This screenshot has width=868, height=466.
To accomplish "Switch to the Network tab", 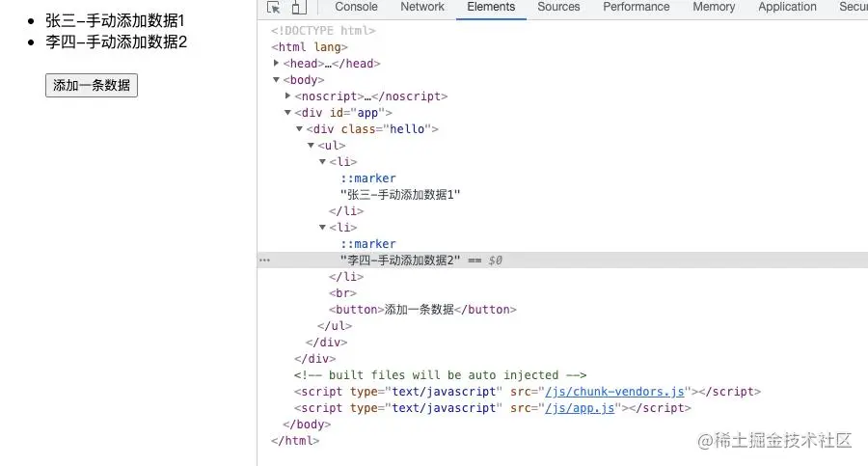I will (421, 7).
